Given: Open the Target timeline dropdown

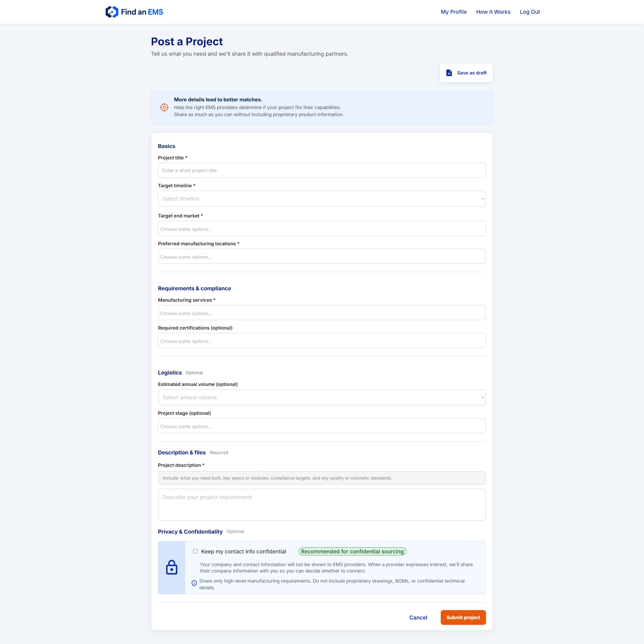Looking at the screenshot, I should [x=322, y=199].
